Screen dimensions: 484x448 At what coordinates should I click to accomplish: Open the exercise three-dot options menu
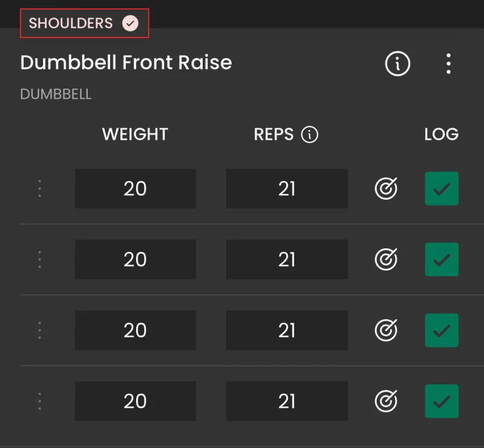pyautogui.click(x=448, y=64)
